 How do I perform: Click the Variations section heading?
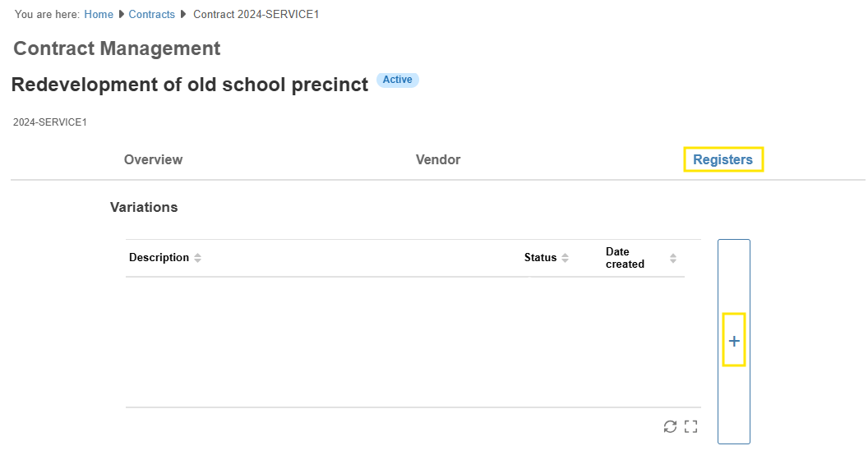point(144,207)
